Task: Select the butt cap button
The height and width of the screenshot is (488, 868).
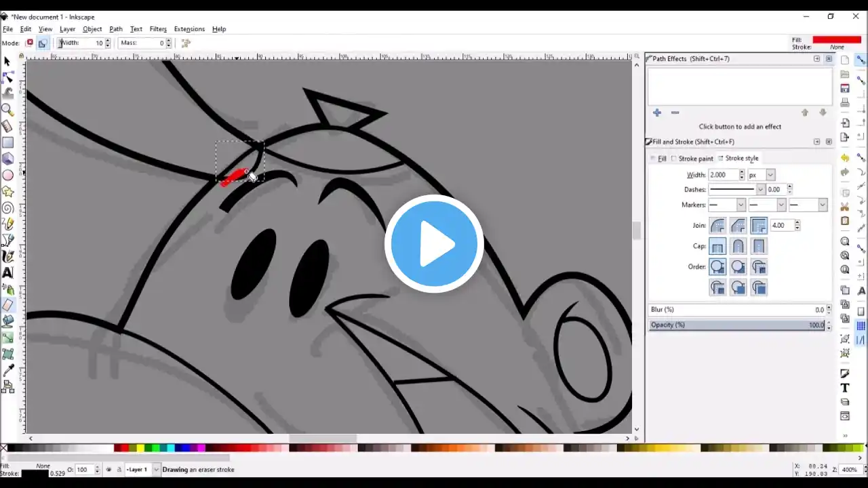Action: 717,246
